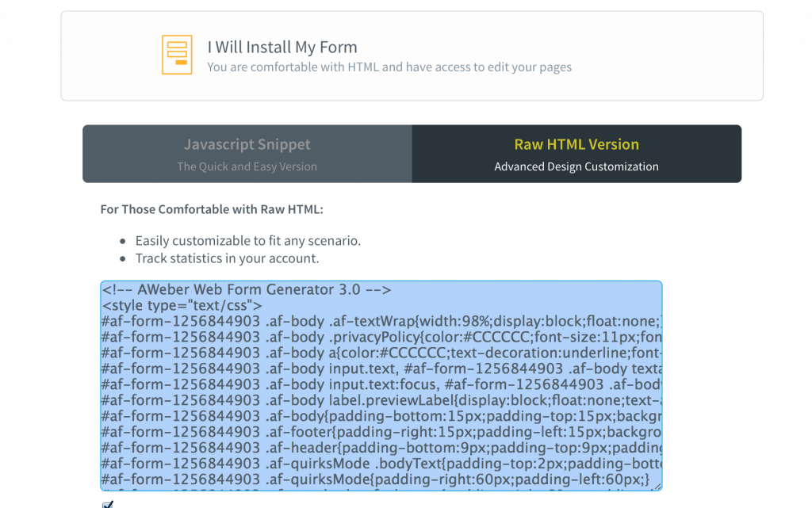The image size is (812, 508).
Task: Click the 'AWeber Web Form Generator 3.0' comment line
Action: [247, 289]
